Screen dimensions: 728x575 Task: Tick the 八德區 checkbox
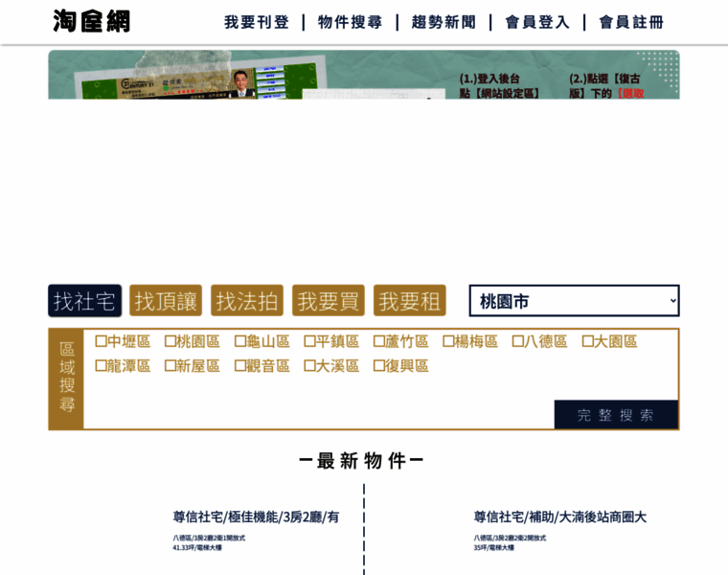[518, 341]
